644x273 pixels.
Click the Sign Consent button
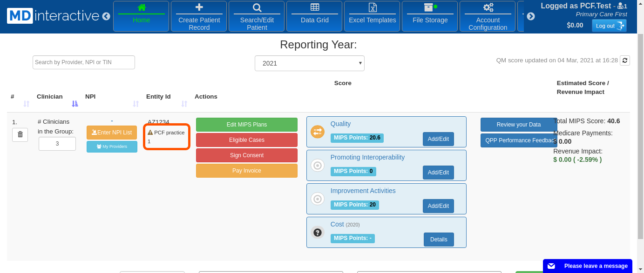tap(247, 155)
